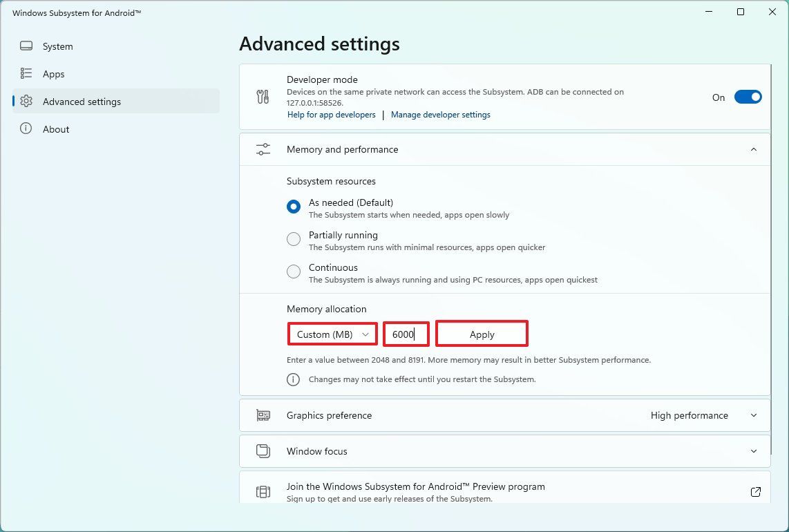Expand the Graphics preference section
This screenshot has height=532, width=789.
[754, 415]
